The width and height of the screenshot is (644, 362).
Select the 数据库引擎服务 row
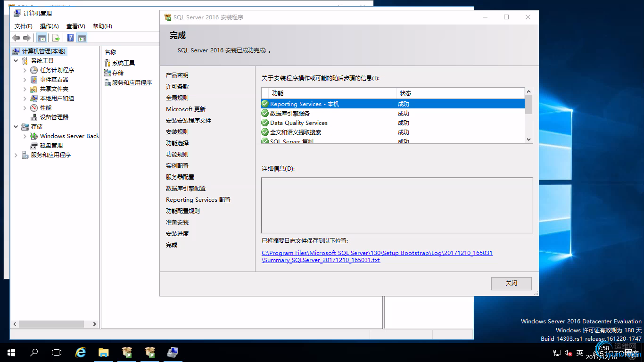tap(393, 113)
